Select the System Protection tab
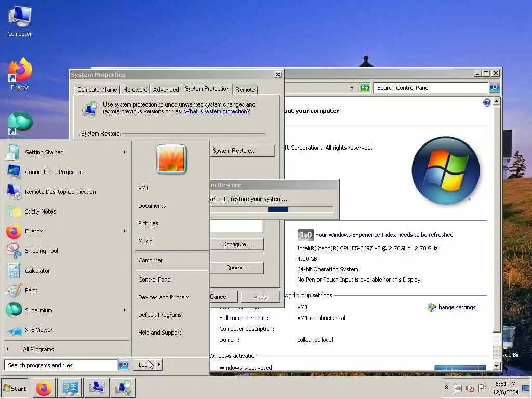Viewport: 532px width, 399px height. coord(207,89)
